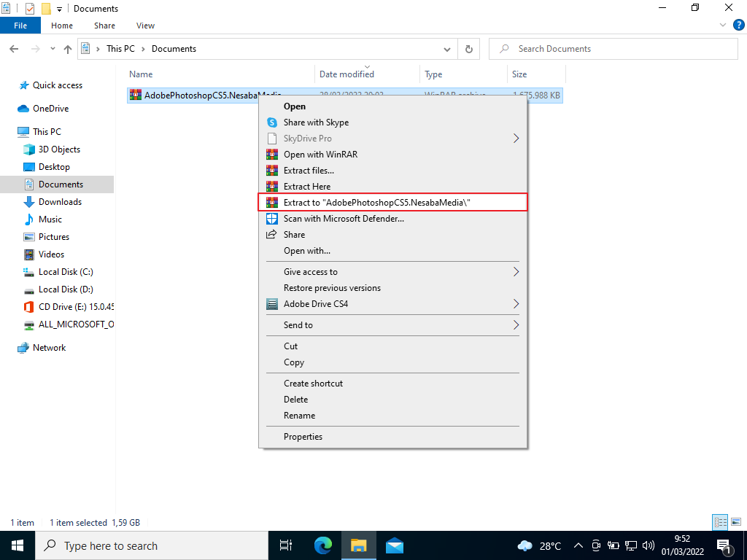
Task: Open Network in navigation pane
Action: point(49,348)
